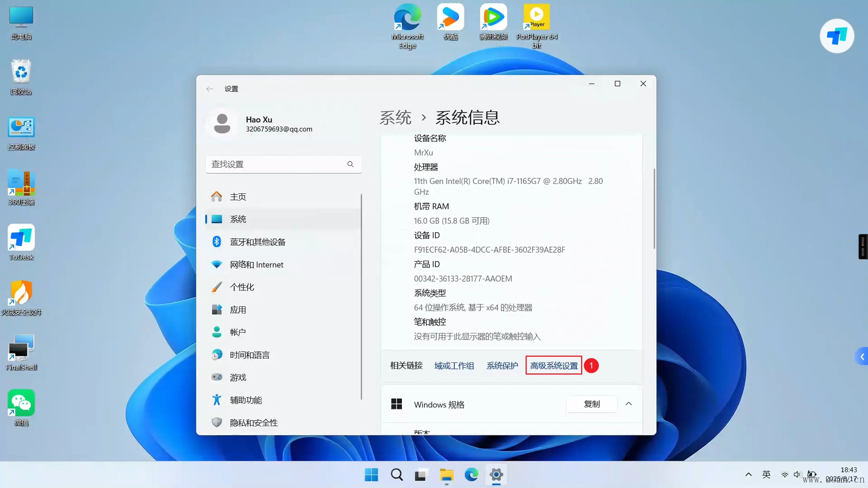This screenshot has height=488, width=868.
Task: Select 个性化 in the sidebar
Action: coord(242,287)
